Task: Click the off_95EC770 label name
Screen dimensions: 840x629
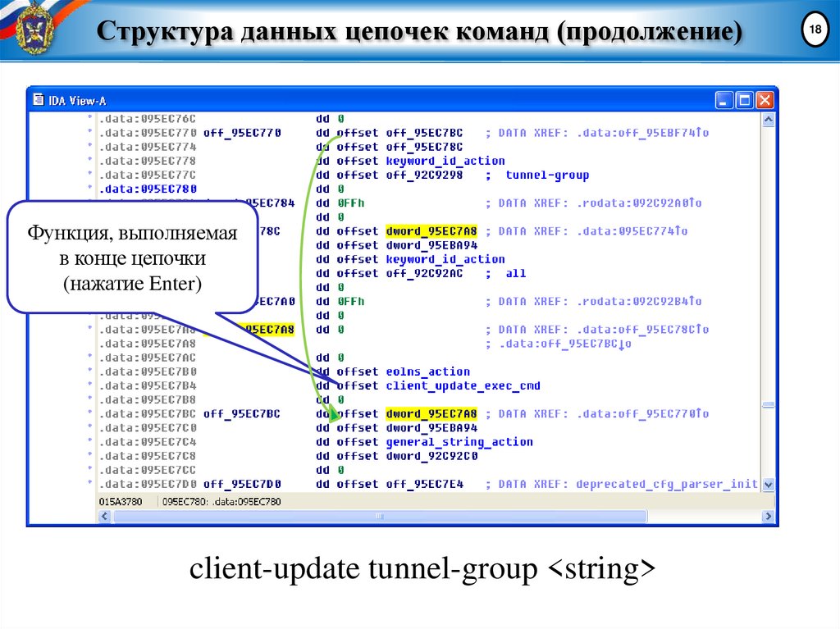Action: click(x=242, y=132)
